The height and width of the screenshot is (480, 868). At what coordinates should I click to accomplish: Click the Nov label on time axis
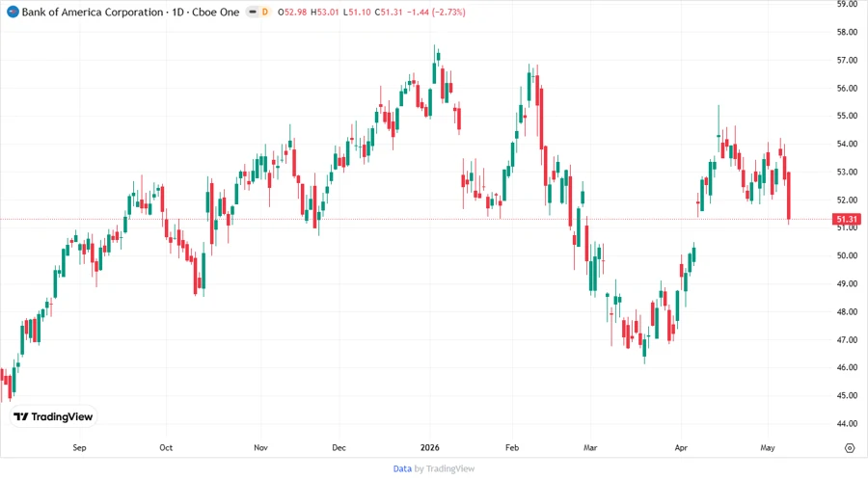pyautogui.click(x=260, y=447)
